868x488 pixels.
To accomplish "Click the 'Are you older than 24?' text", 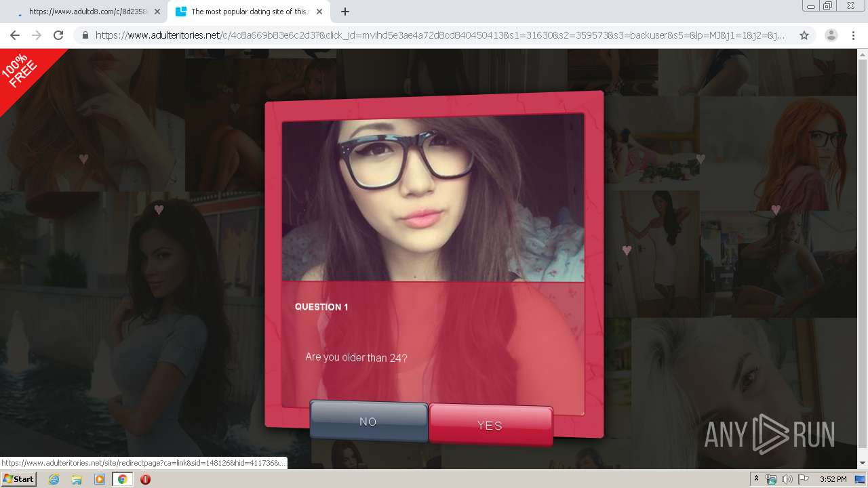I will [356, 357].
